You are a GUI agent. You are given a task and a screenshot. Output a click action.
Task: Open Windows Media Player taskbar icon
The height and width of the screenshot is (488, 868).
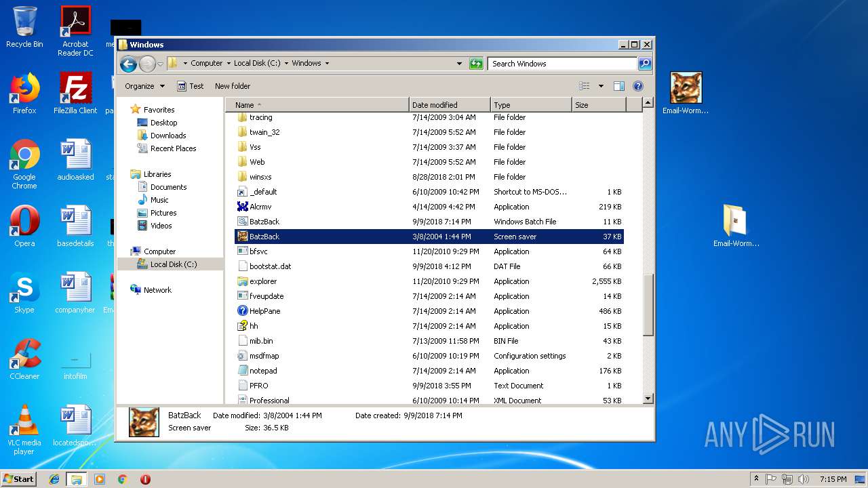(x=100, y=479)
